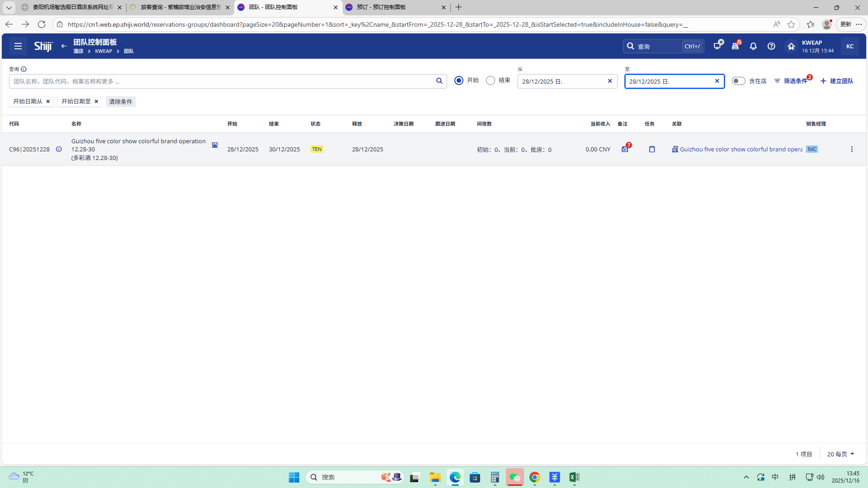Click the search magnifier in query field
Image resolution: width=868 pixels, height=488 pixels.
coord(439,81)
